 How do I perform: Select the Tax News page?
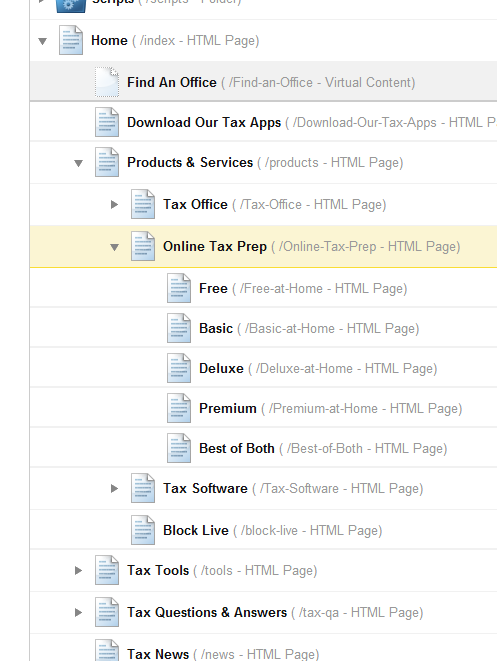pos(158,654)
